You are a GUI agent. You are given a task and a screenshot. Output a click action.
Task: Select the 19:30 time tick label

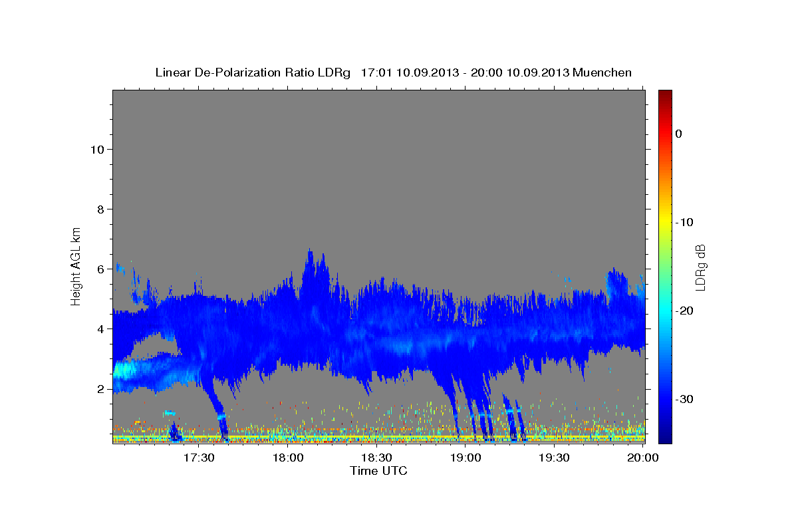(554, 458)
